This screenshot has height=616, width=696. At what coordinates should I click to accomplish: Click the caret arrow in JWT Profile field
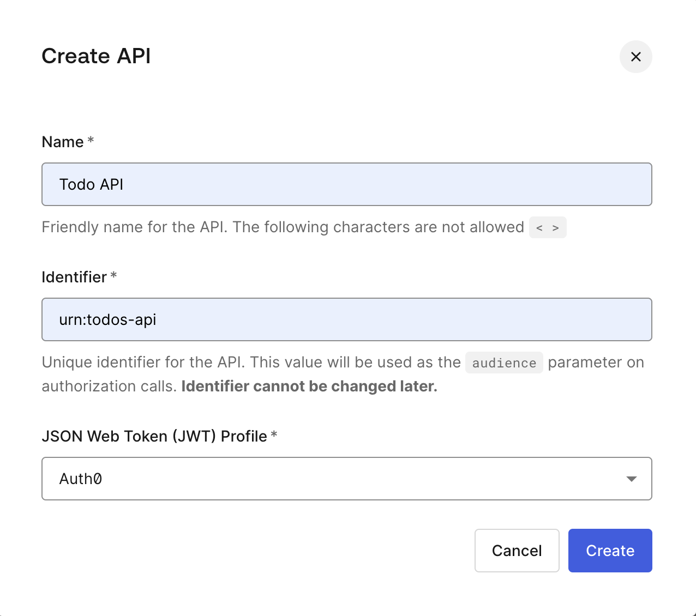(x=631, y=479)
